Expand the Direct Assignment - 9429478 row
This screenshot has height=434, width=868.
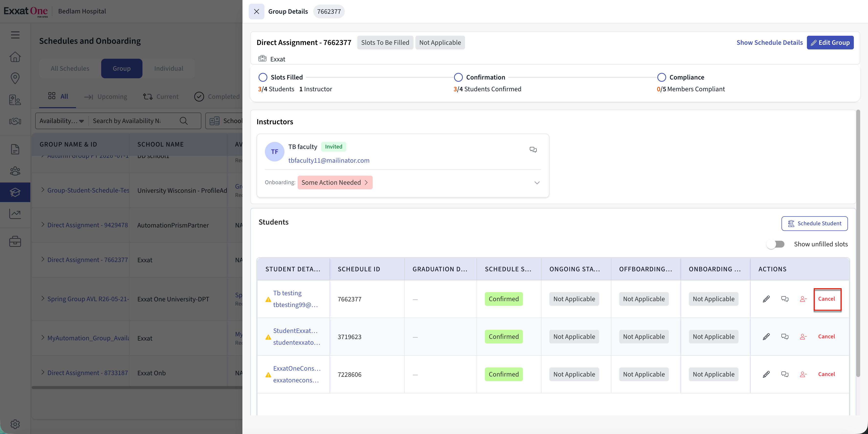[43, 225]
